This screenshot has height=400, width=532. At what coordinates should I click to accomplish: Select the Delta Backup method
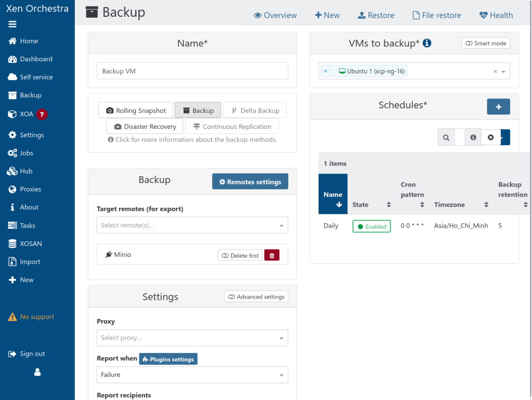click(x=255, y=110)
